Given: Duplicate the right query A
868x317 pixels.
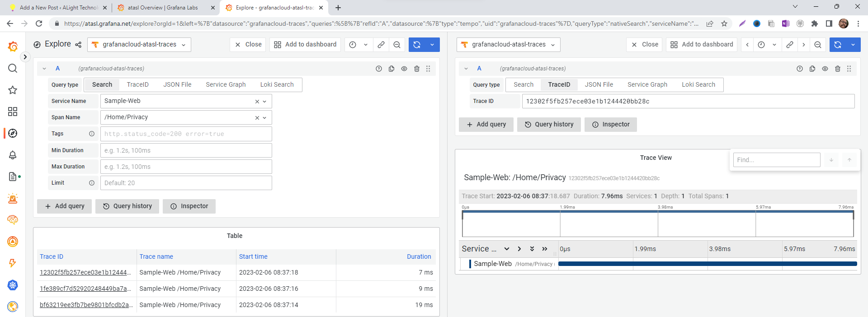Looking at the screenshot, I should point(812,69).
